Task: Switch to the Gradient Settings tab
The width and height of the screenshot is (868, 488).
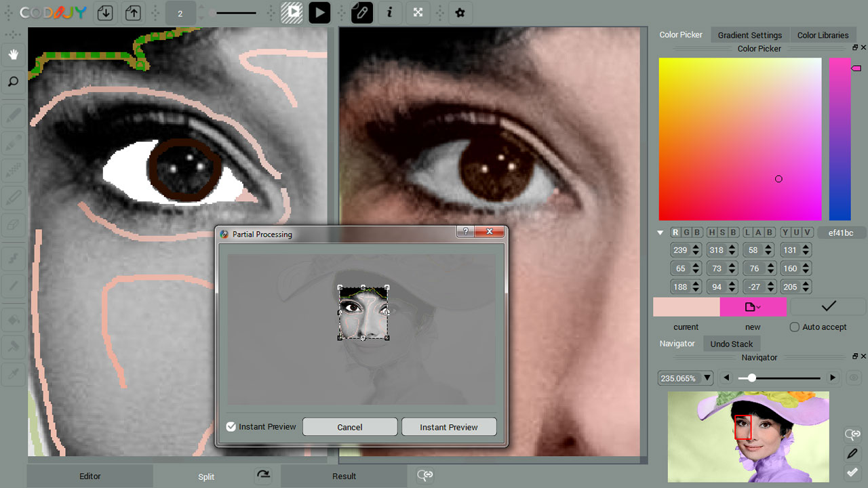Action: pyautogui.click(x=749, y=35)
